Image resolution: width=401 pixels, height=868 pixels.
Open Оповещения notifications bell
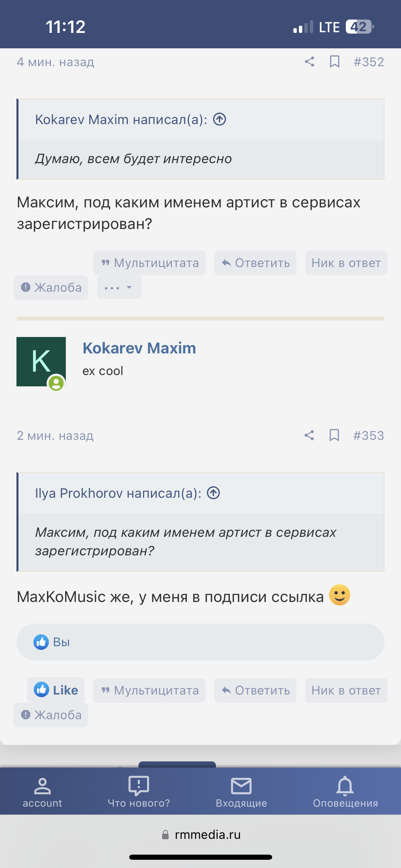(x=345, y=791)
